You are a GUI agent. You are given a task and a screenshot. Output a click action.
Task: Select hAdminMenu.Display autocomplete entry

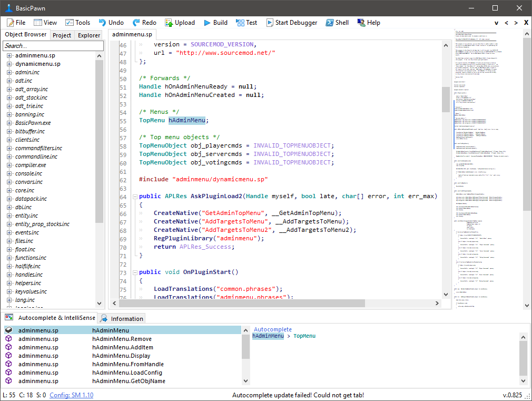tap(121, 356)
